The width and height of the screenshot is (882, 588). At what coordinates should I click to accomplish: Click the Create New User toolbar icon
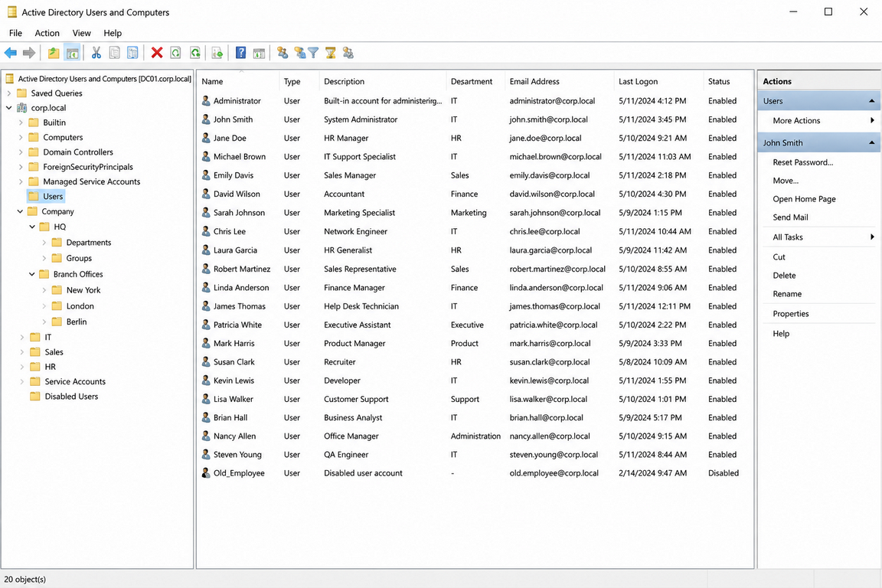pos(283,53)
